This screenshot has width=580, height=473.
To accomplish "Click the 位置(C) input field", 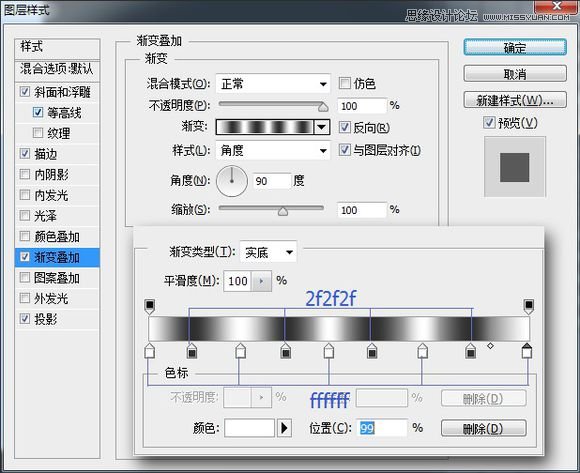I will [x=382, y=428].
